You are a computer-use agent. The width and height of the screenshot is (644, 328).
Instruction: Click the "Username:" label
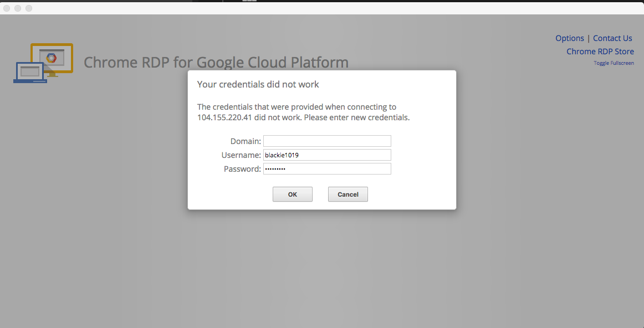241,156
